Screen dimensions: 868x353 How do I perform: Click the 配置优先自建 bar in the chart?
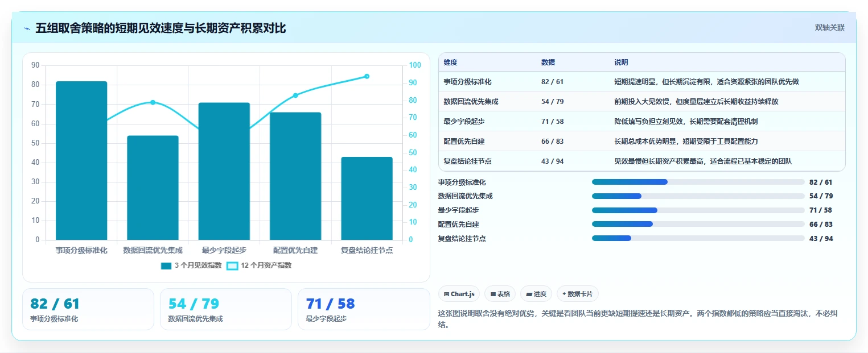[295, 176]
